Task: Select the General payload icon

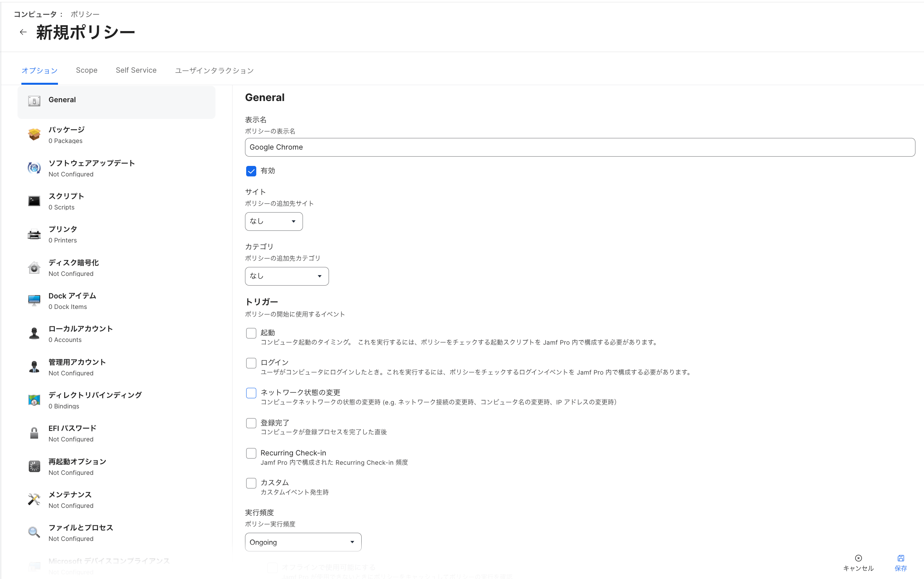Action: pyautogui.click(x=34, y=101)
